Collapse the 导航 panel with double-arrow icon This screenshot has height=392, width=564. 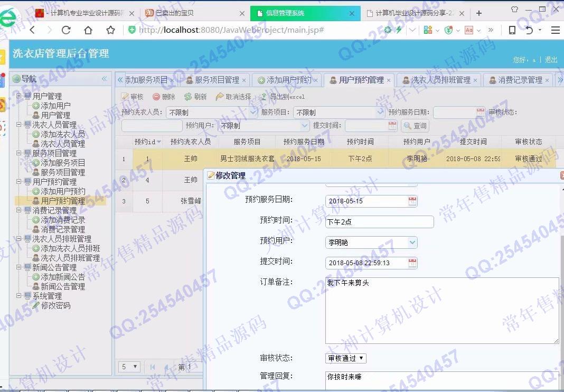[105, 79]
